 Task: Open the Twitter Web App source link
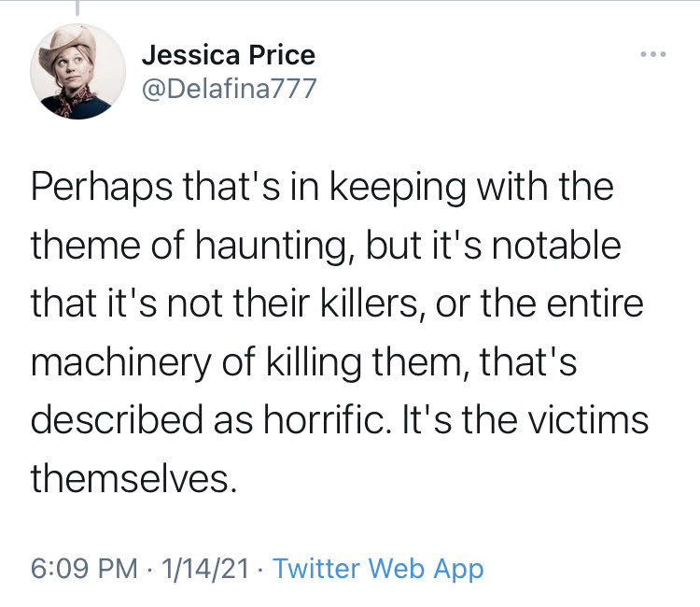pyautogui.click(x=378, y=568)
